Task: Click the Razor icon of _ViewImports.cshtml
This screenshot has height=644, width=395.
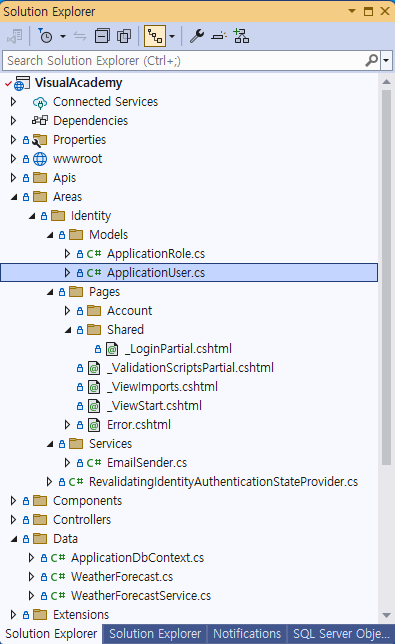Action: pos(94,387)
